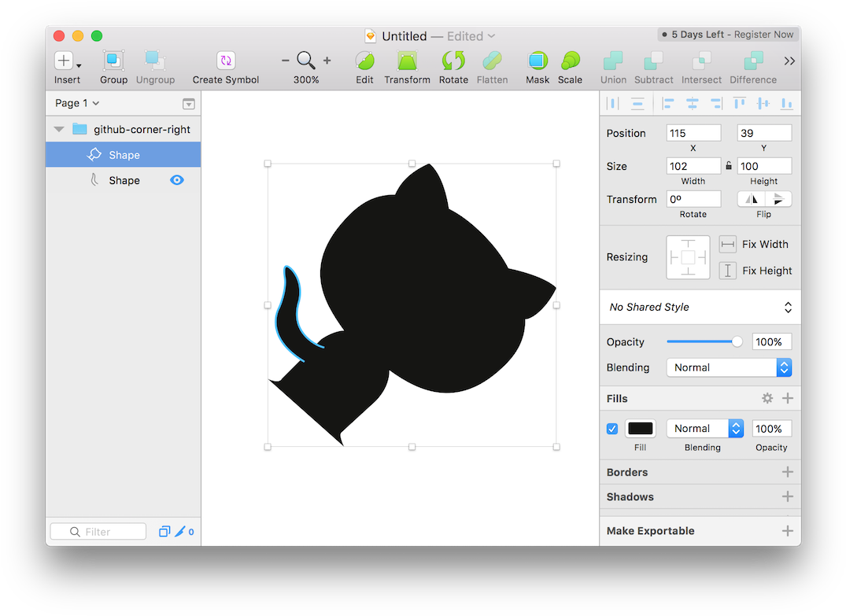Collapse the github-corner-right group

[58, 128]
